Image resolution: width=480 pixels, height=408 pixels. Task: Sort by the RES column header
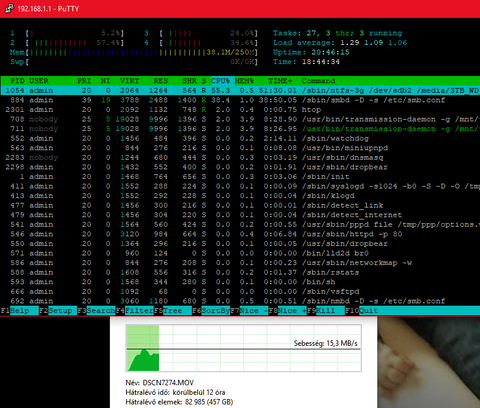(161, 81)
